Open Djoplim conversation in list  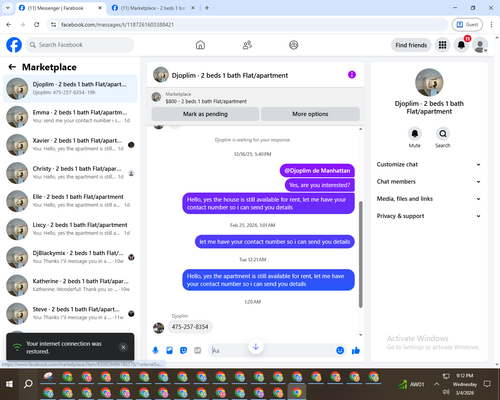pyautogui.click(x=70, y=89)
